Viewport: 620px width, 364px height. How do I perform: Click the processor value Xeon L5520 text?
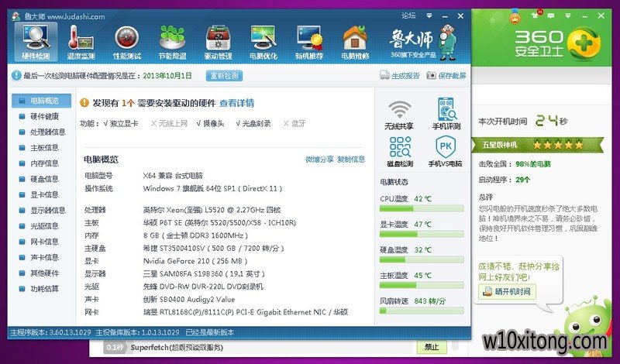(212, 210)
